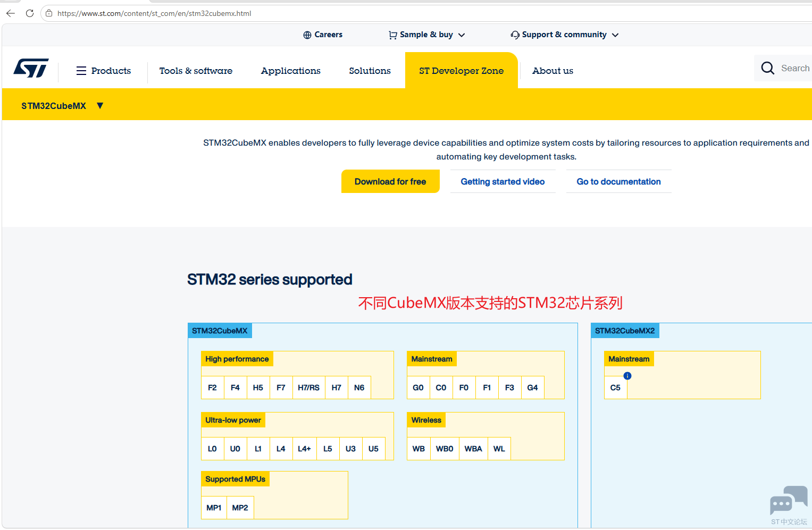The width and height of the screenshot is (812, 530).
Task: Select the L4 series tile
Action: [281, 449]
